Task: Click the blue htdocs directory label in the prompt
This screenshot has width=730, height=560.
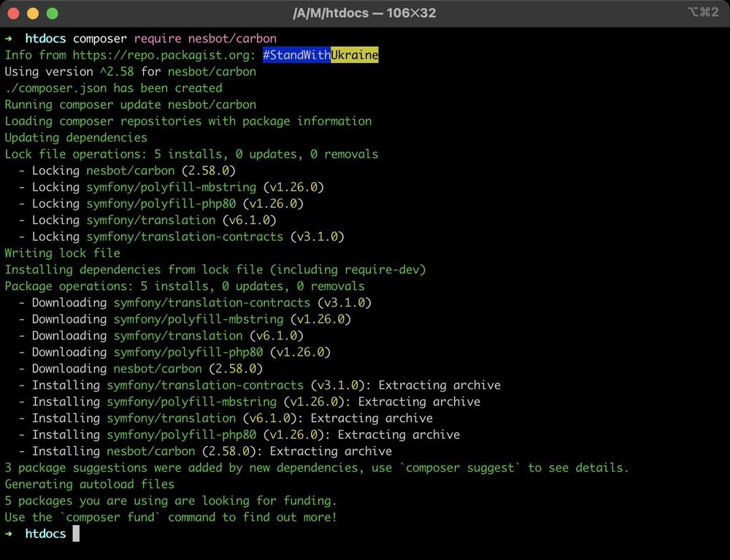Action: point(45,38)
